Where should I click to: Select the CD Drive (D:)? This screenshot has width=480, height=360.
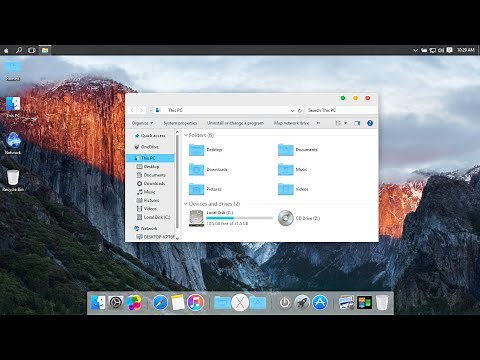(x=299, y=218)
